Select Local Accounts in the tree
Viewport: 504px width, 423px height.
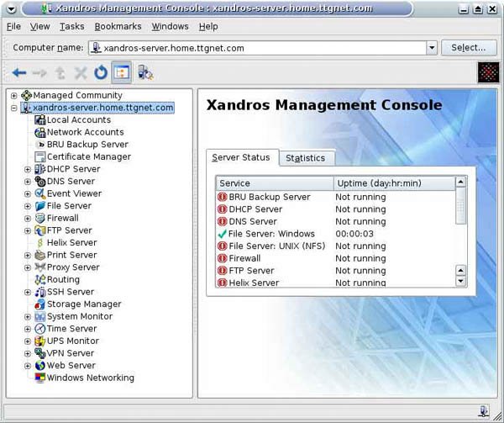point(78,120)
